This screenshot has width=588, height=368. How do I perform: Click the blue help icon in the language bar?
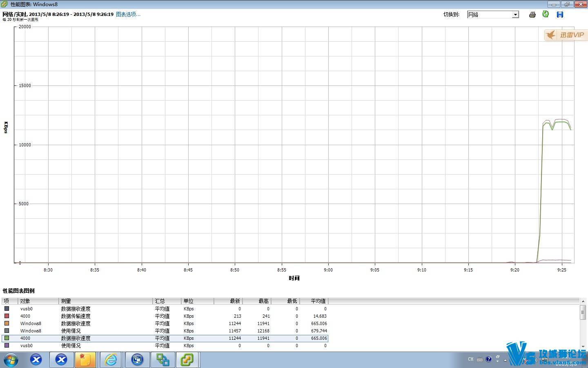[x=488, y=359]
